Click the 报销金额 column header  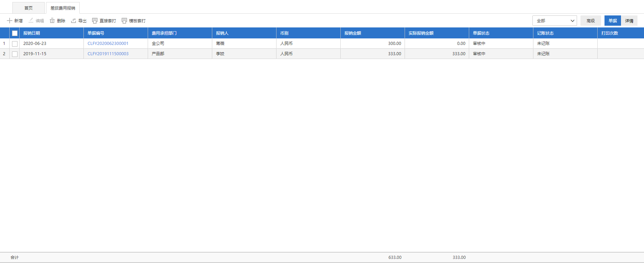click(373, 33)
